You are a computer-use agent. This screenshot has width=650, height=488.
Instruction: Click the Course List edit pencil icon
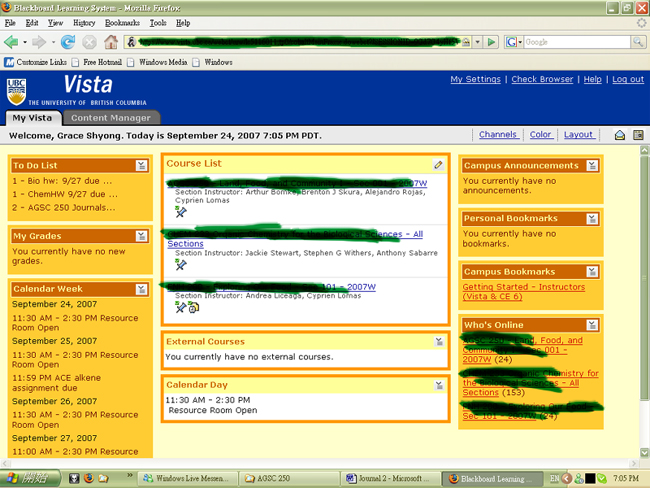pos(438,165)
